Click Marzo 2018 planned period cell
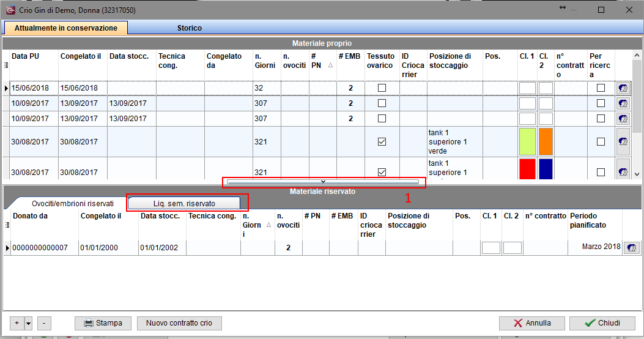Screen dimensions: 644x339 point(595,247)
